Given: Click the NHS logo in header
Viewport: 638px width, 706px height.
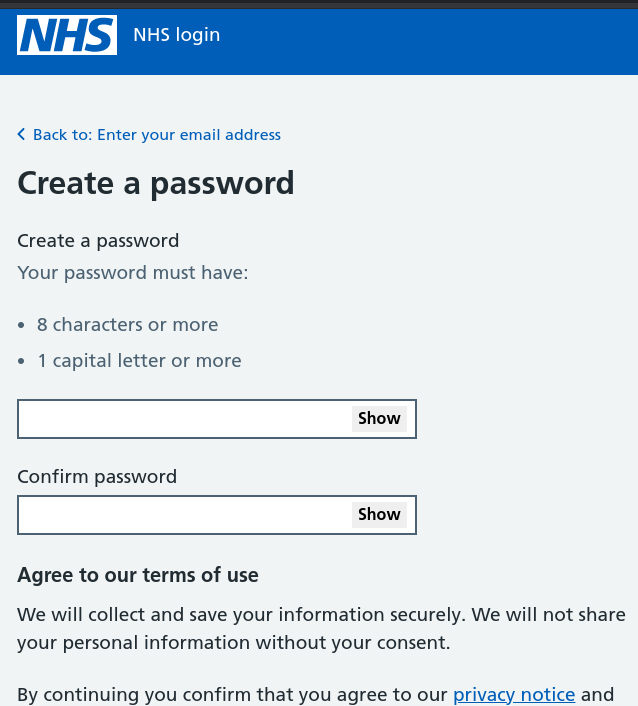Looking at the screenshot, I should tap(67, 36).
